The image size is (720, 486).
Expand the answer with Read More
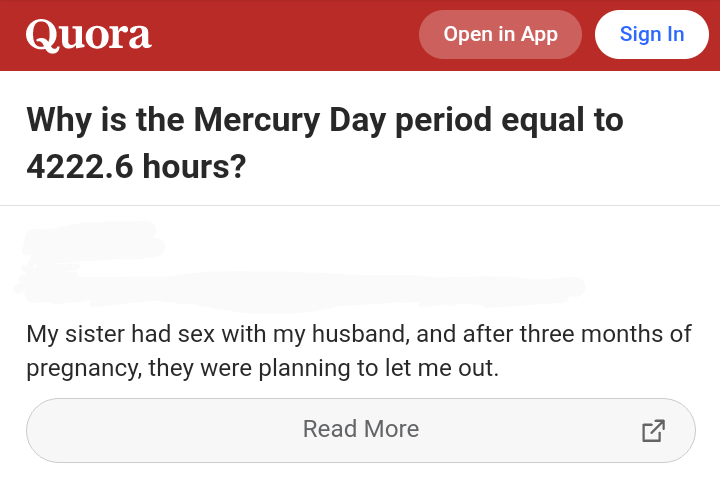click(361, 430)
